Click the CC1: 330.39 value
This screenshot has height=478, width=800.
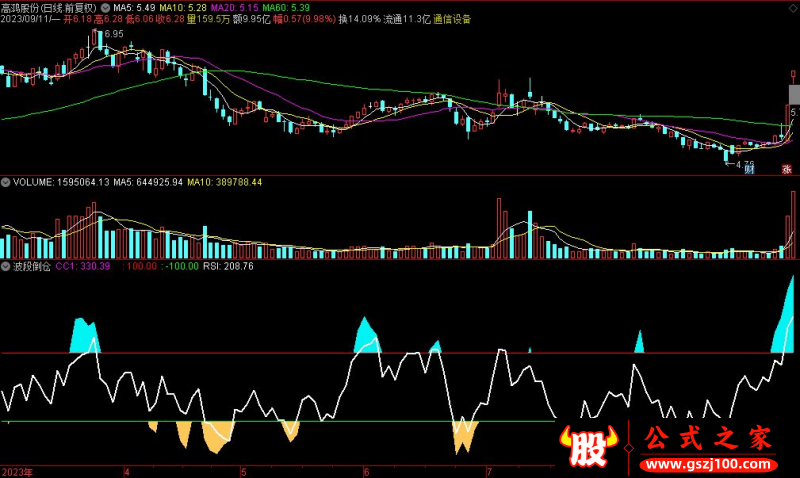coord(83,266)
